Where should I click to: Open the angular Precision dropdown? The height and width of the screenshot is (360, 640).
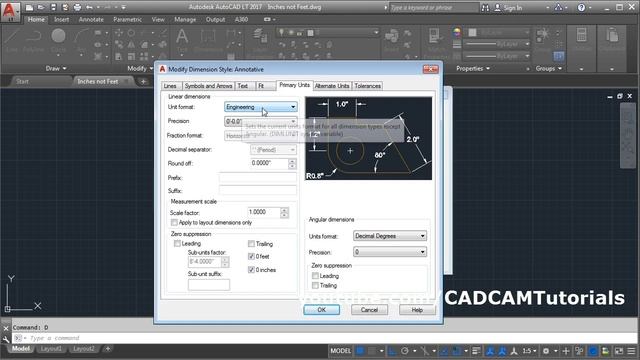[x=390, y=252]
